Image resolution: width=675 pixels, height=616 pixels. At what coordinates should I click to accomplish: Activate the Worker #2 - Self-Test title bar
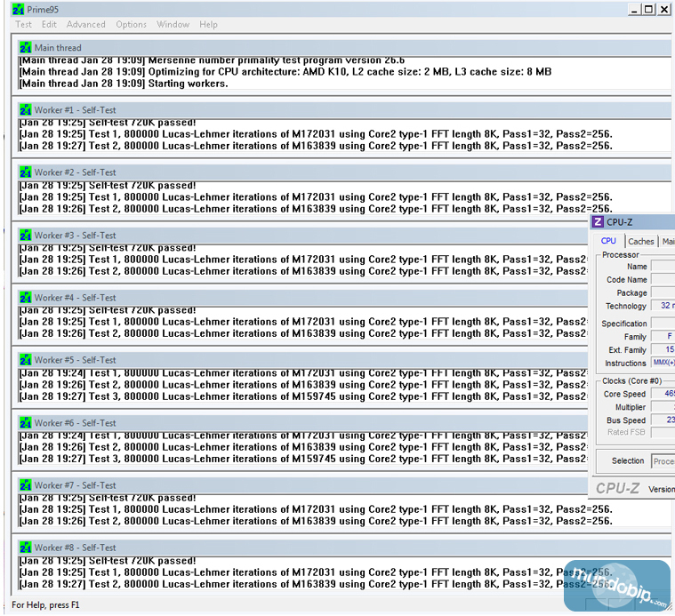[x=344, y=172]
